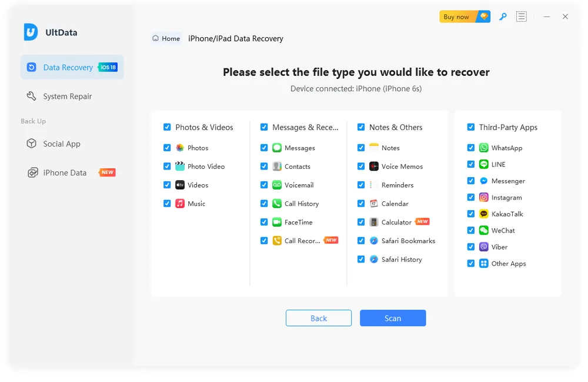Click the Viber icon
Viewport: 588px width, 382px height.
pos(484,247)
